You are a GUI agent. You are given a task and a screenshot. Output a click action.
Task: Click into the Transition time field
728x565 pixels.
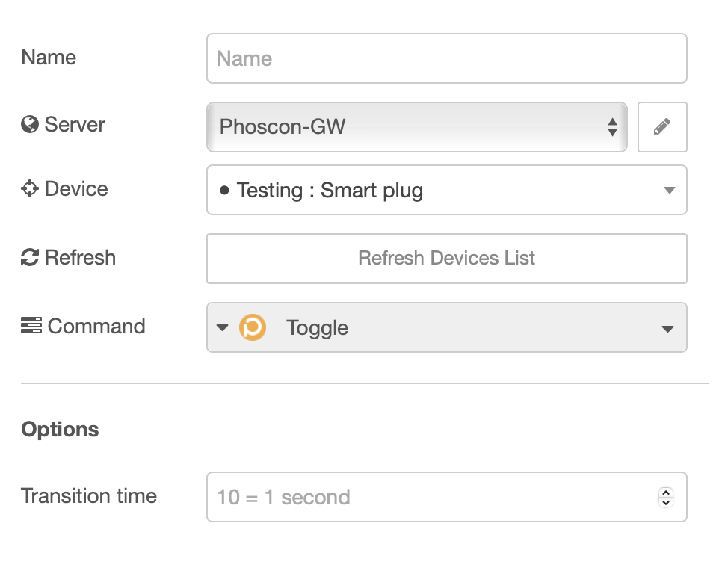pos(426,497)
